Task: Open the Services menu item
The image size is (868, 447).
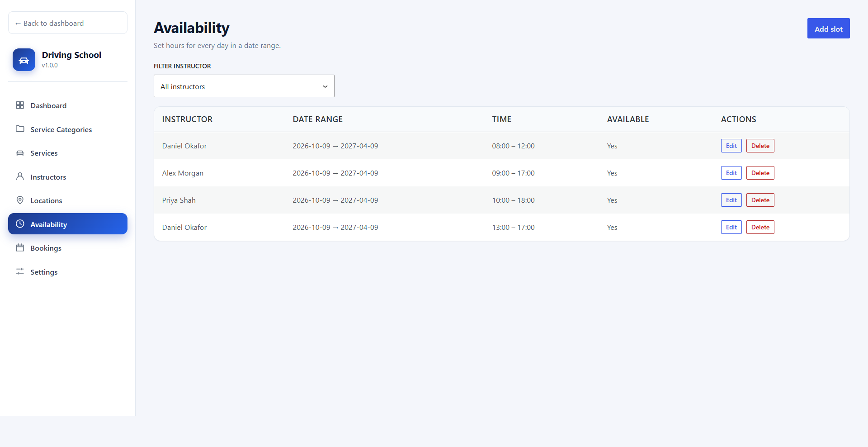Action: click(x=68, y=153)
